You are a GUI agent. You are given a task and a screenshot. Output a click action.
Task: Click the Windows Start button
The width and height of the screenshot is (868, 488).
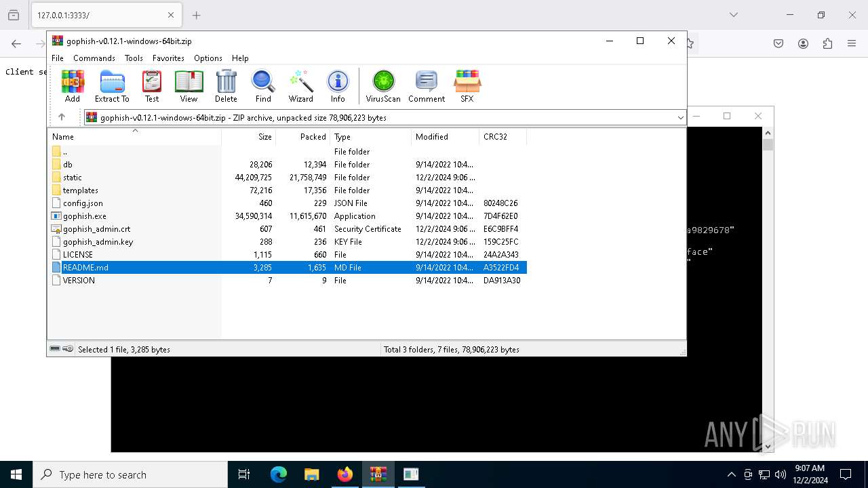click(x=16, y=474)
